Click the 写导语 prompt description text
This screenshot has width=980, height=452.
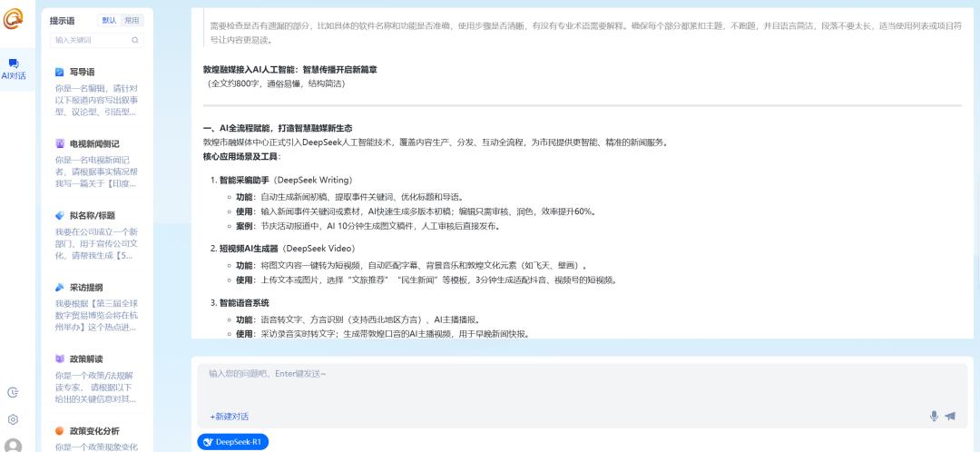pos(96,100)
